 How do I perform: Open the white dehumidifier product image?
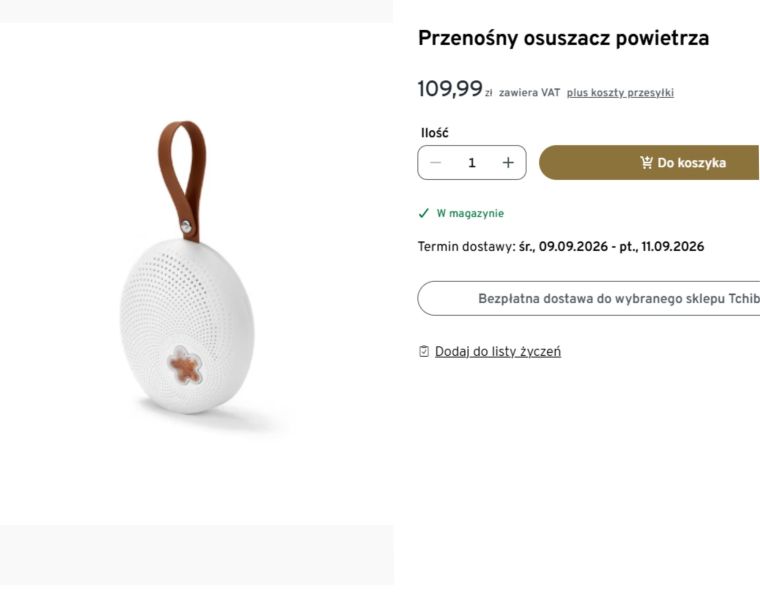pyautogui.click(x=187, y=274)
